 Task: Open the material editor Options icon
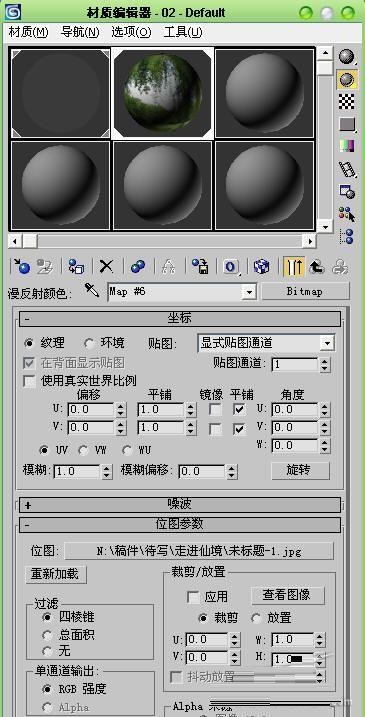(347, 191)
